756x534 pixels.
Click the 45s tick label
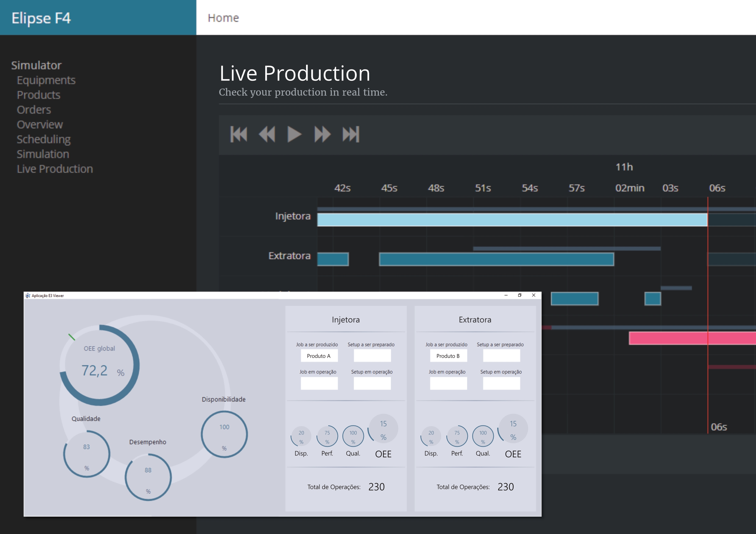389,188
